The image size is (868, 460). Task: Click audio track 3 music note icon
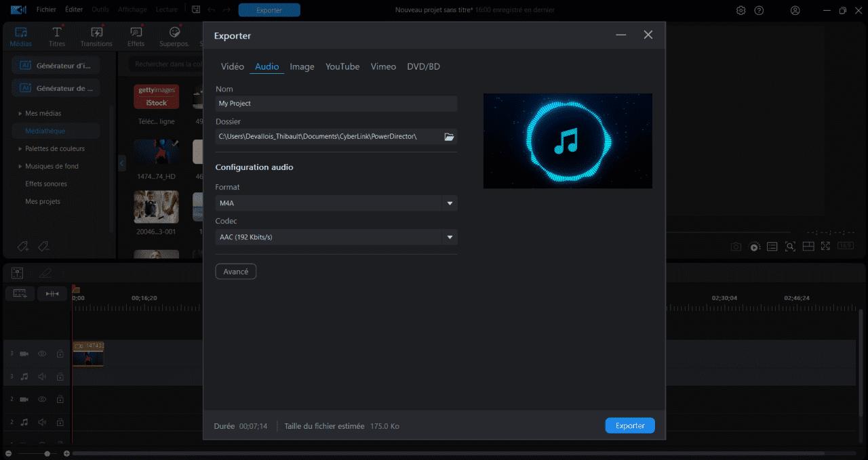(x=24, y=376)
